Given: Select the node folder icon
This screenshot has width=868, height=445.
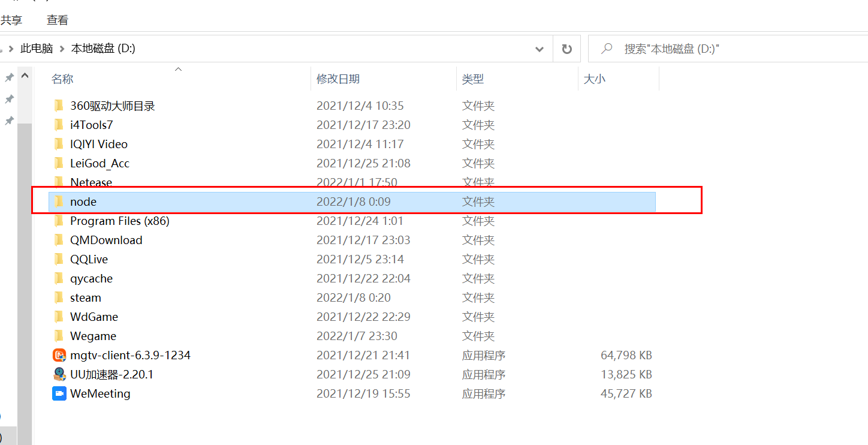Looking at the screenshot, I should 59,202.
